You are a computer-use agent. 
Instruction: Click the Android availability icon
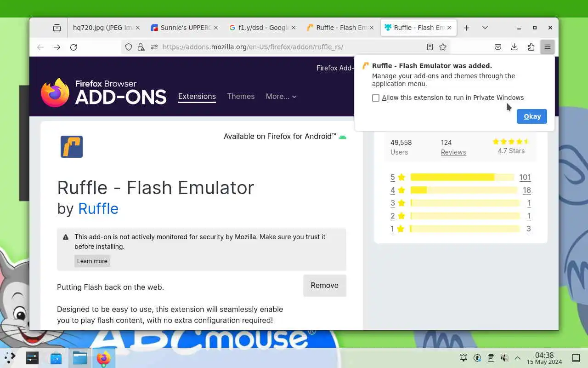[x=343, y=137]
